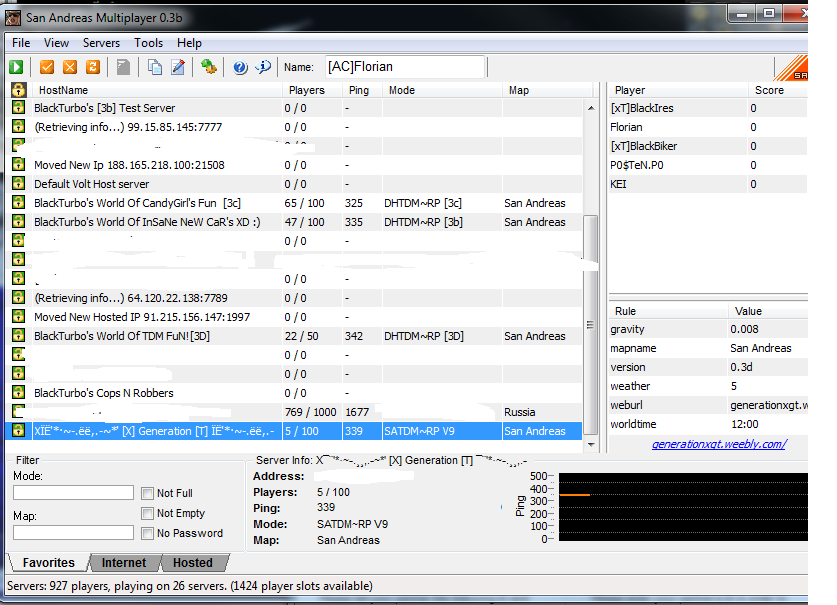
Task: Select the BlackTurbo's Cops N Robbers server
Action: pyautogui.click(x=103, y=393)
